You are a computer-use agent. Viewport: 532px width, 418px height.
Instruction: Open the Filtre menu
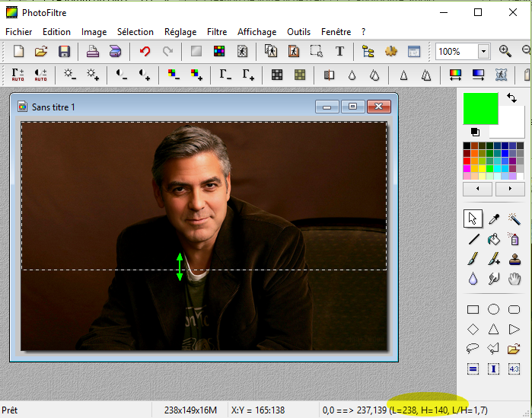pyautogui.click(x=217, y=32)
